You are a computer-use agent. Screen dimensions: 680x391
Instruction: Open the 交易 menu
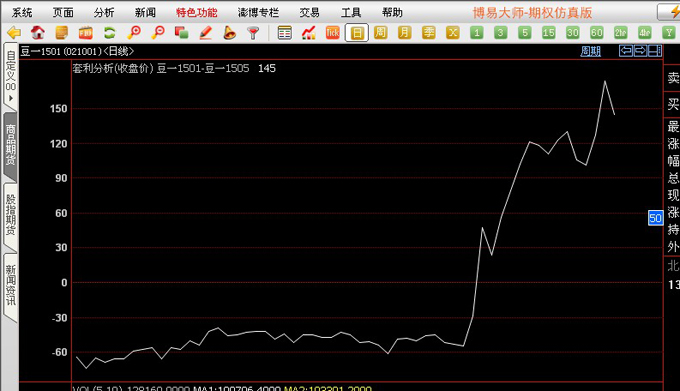(309, 13)
